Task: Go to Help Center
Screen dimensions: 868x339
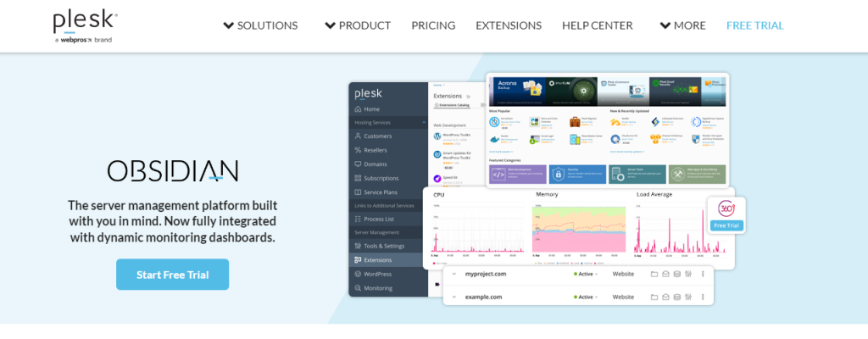Action: (x=598, y=25)
